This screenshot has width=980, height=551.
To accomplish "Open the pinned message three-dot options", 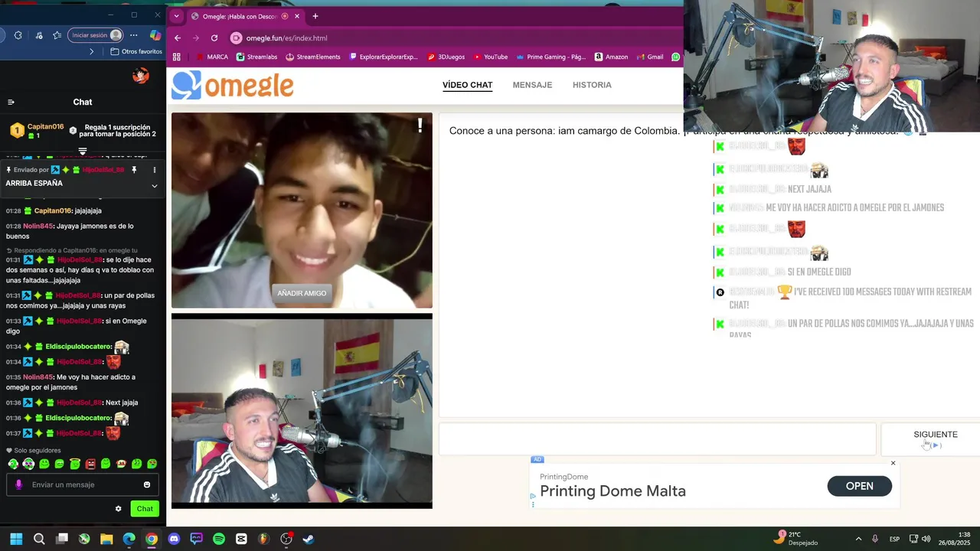I will pos(154,170).
